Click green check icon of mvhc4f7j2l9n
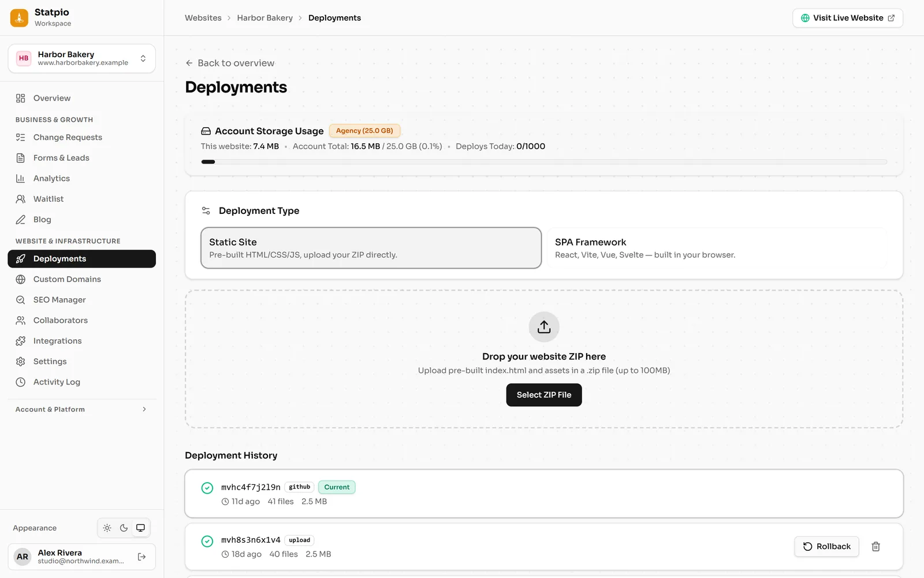The height and width of the screenshot is (578, 924). 207,488
